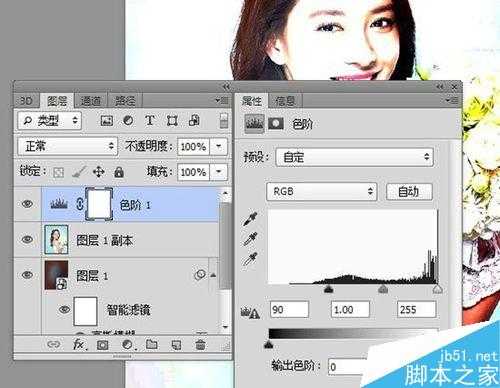This screenshot has width=500, height=388.
Task: Switch to 路径 tab
Action: coord(125,101)
